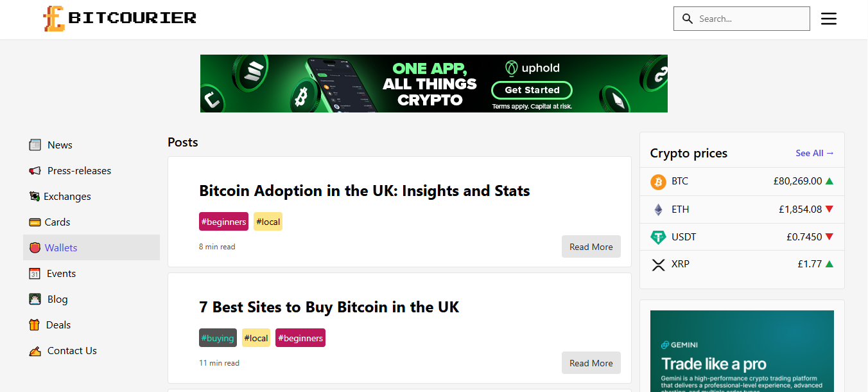Click the Bitcoin BTC coin icon
Image resolution: width=868 pixels, height=392 pixels.
click(658, 182)
